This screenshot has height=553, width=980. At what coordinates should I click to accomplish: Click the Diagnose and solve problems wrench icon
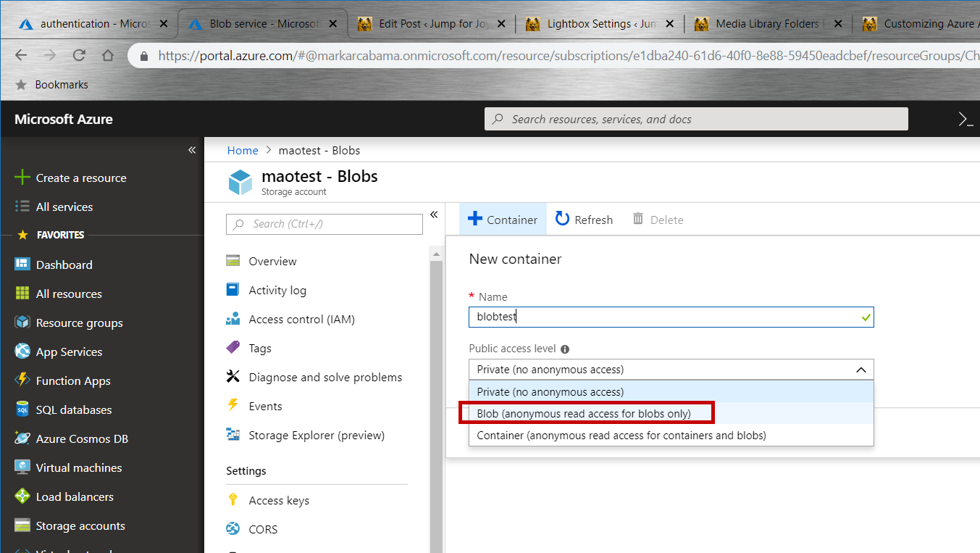click(233, 377)
